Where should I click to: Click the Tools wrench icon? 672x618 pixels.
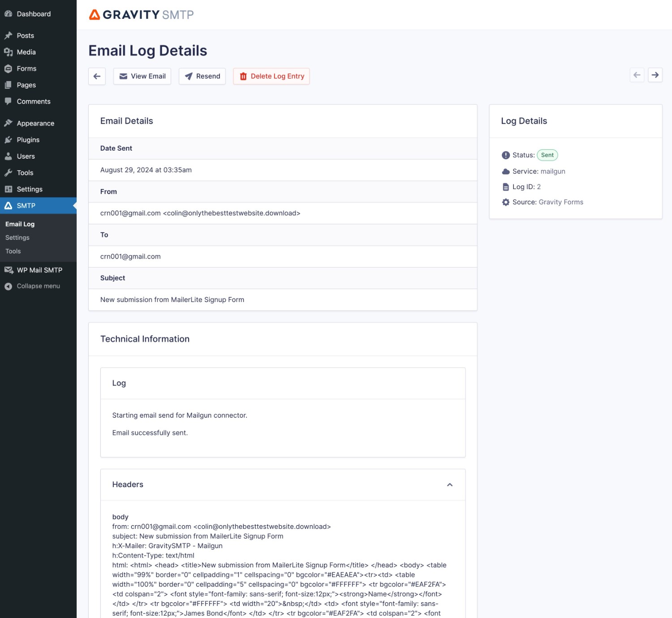click(8, 173)
